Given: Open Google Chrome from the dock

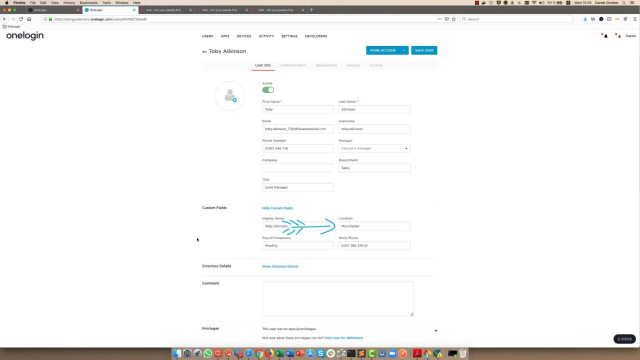Looking at the screenshot, I should [259, 353].
